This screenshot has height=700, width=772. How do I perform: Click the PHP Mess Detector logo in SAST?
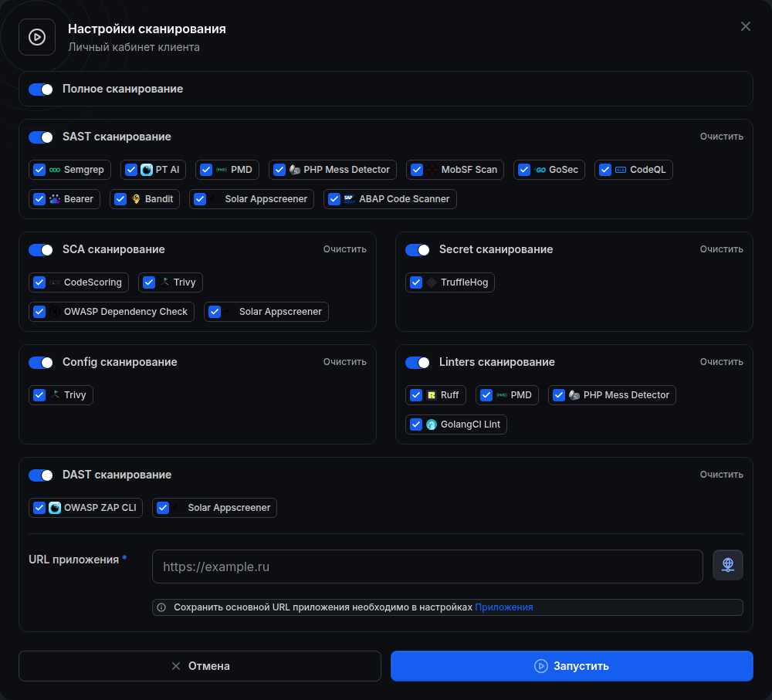point(294,170)
